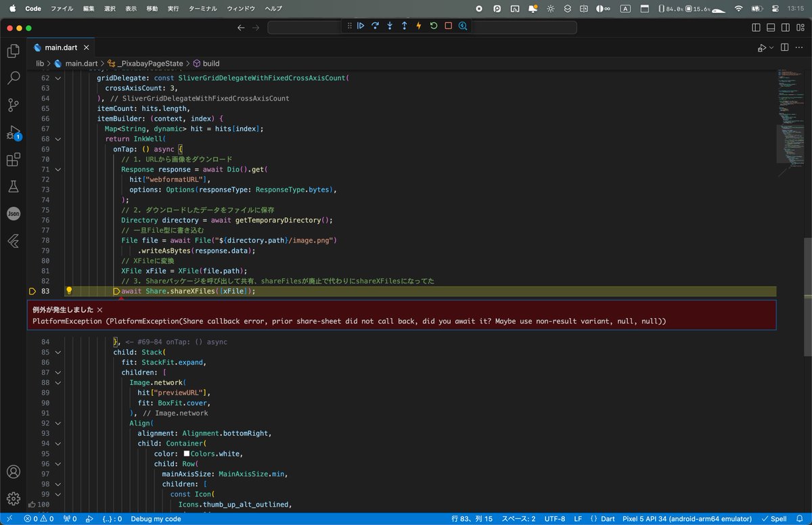Open the Search view in activity bar

(13, 78)
